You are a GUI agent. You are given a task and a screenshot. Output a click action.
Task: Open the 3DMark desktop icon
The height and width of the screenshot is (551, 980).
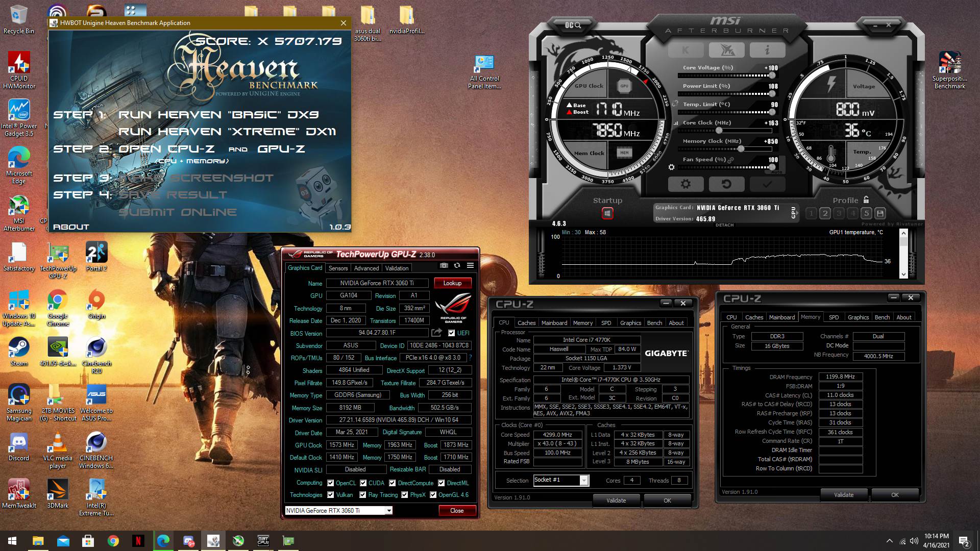[x=58, y=494]
